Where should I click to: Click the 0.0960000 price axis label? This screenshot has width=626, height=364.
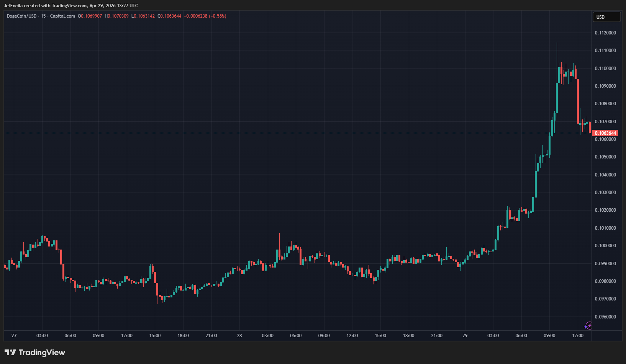(605, 317)
